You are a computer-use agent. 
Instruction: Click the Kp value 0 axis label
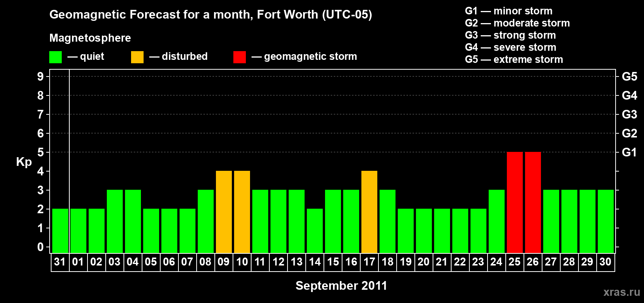(41, 247)
